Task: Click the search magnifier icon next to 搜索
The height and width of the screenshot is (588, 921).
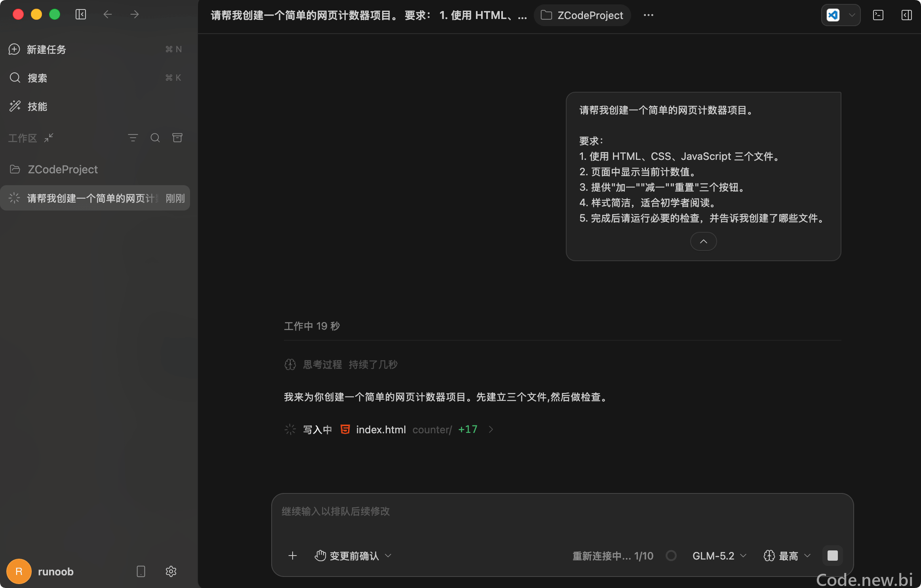Action: (15, 78)
